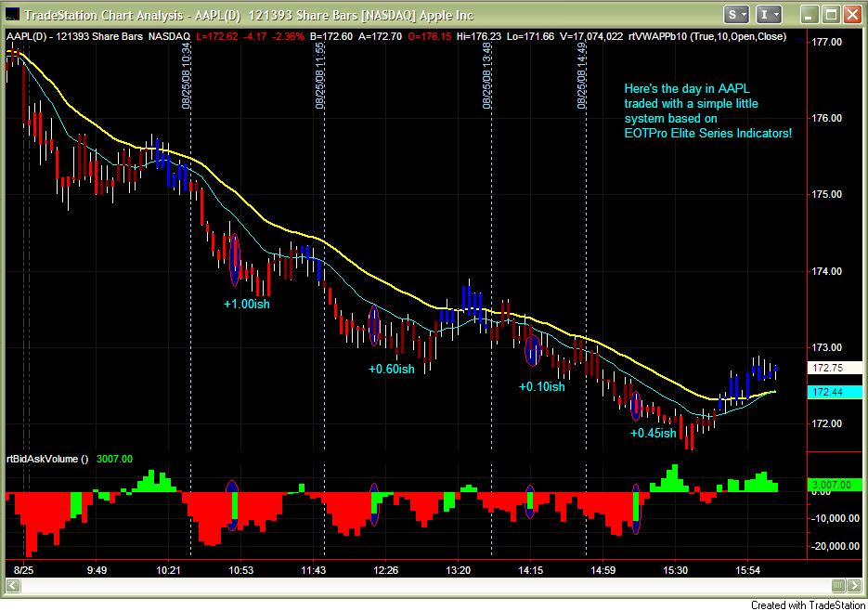The height and width of the screenshot is (611, 868).
Task: Click the 'V=17,074,022' volume value
Action: 591,36
